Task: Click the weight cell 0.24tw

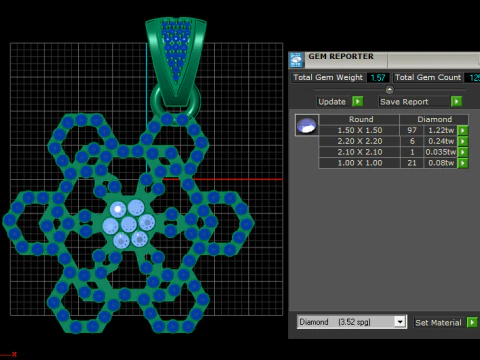Action: click(x=441, y=141)
